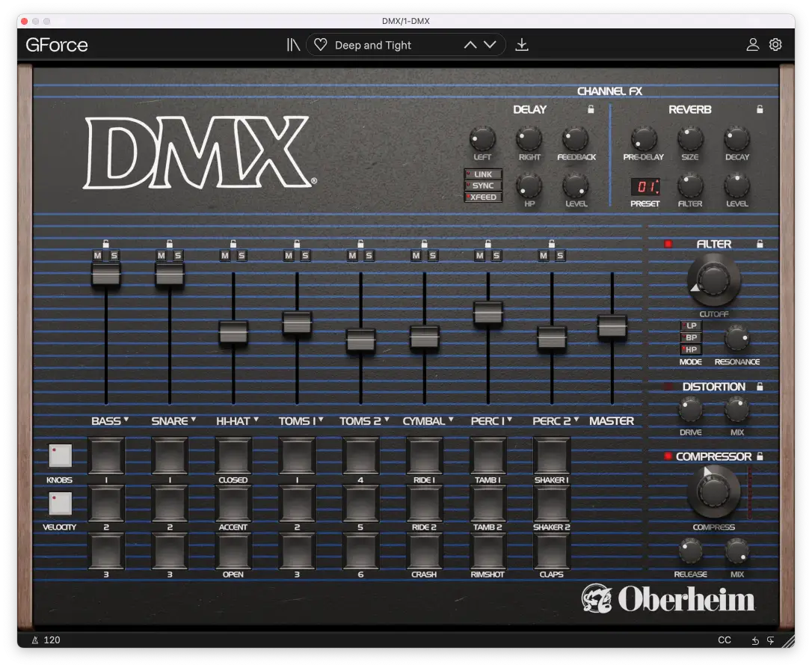
Task: Trigger the CLOSED hi-hat pad
Action: [233, 456]
